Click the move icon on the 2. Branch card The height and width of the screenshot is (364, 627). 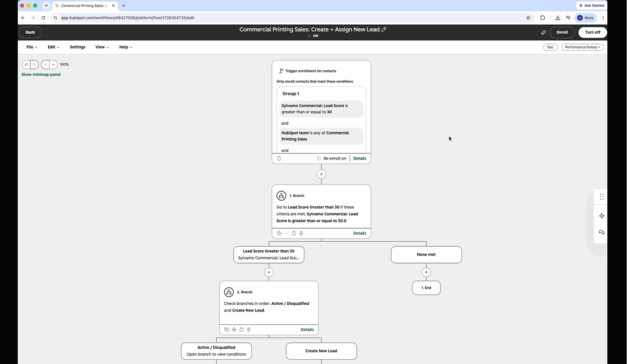234,329
